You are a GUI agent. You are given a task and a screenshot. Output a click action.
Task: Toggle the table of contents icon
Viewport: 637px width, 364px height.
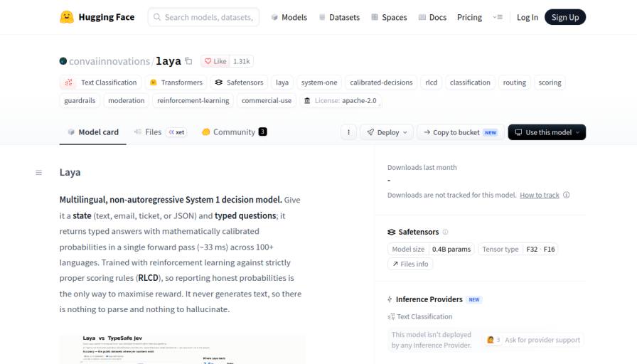point(38,173)
